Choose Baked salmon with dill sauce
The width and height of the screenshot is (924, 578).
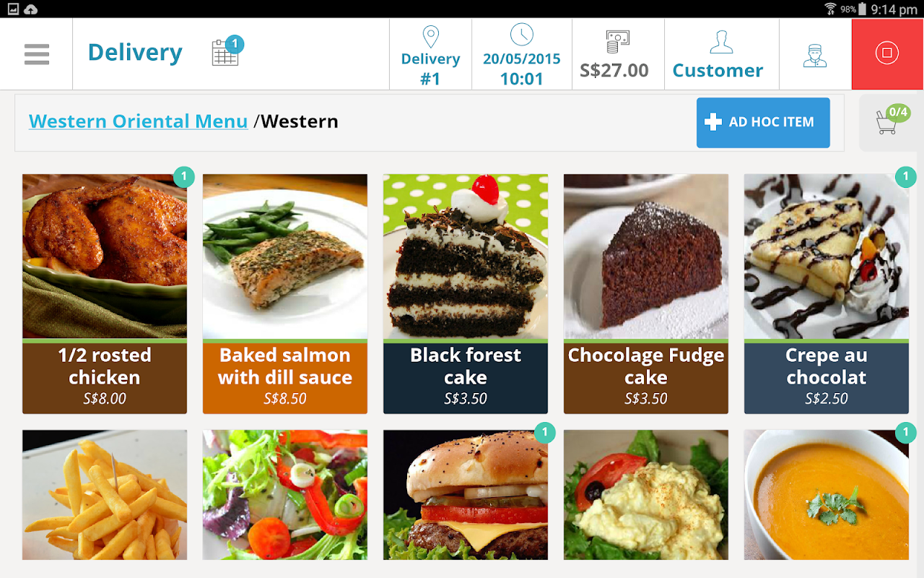pyautogui.click(x=285, y=294)
